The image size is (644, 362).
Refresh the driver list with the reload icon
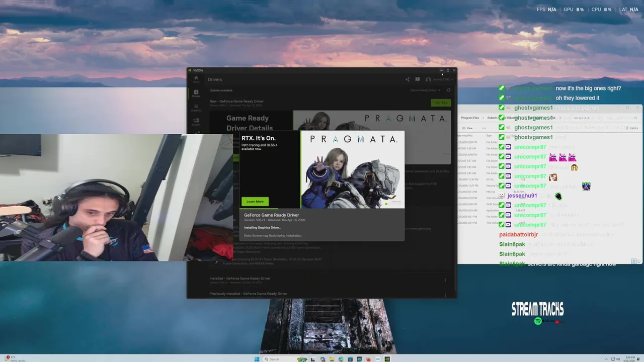pos(448,90)
